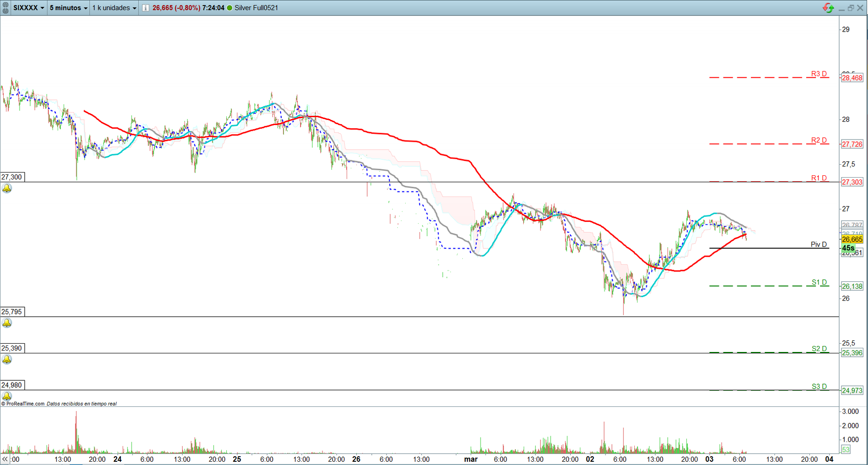868x465 pixels.
Task: Click the volume value 53 tag
Action: [x=846, y=450]
